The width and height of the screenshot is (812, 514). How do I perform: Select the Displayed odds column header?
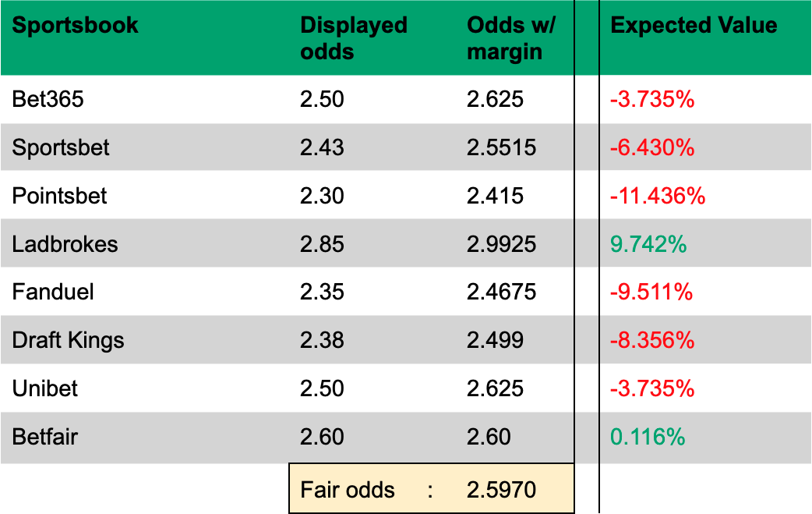pyautogui.click(x=354, y=38)
